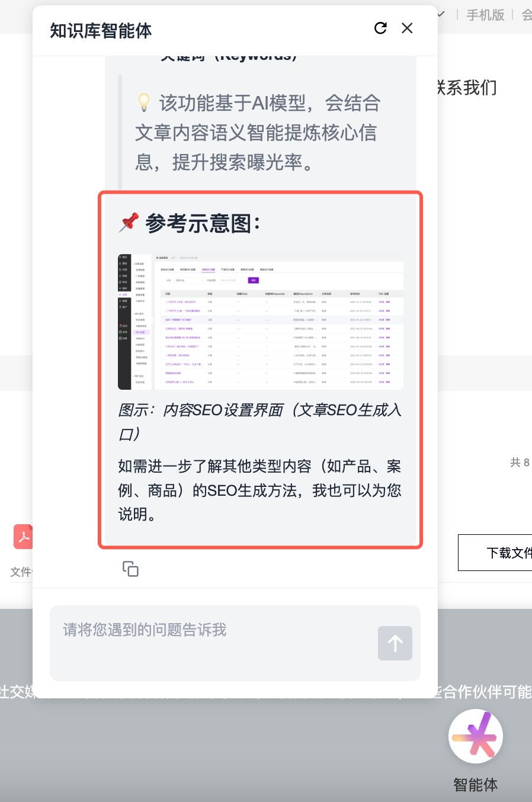Click the 智能体 label under the floating icon
The height and width of the screenshot is (802, 532).
click(x=476, y=785)
